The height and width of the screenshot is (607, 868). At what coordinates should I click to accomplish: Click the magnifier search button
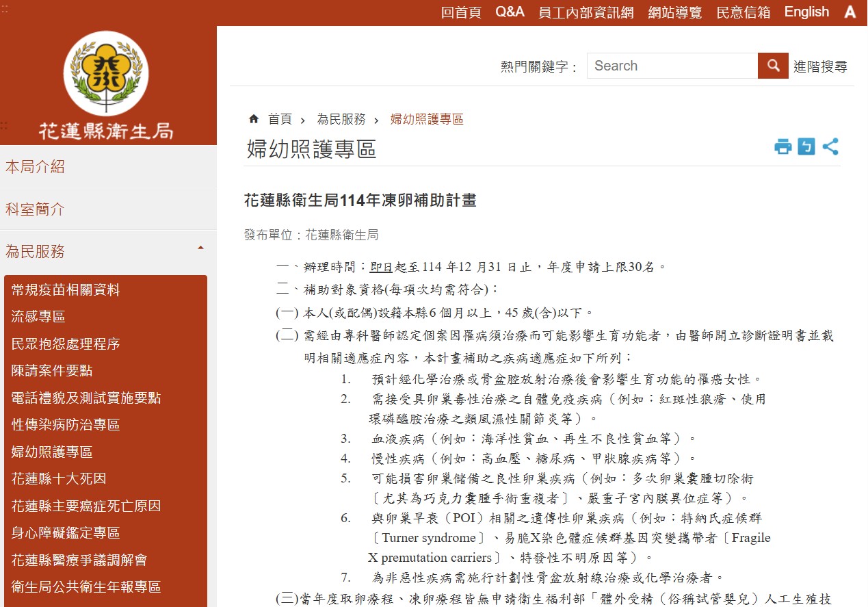(x=773, y=66)
